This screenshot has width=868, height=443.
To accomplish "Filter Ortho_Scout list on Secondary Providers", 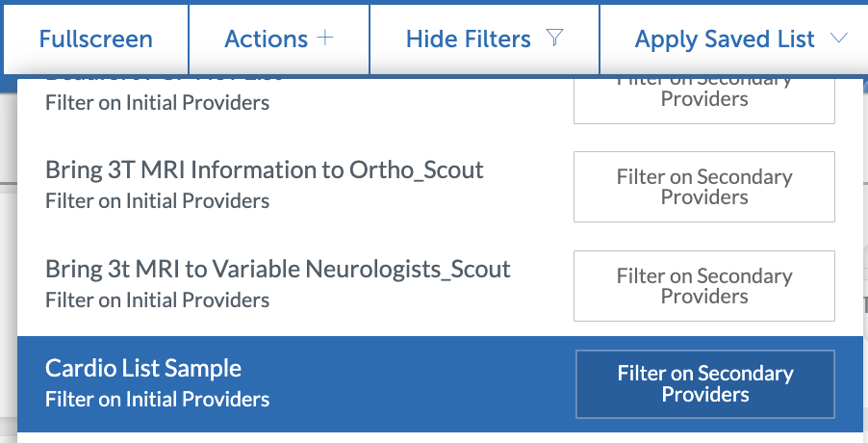I will coord(704,187).
